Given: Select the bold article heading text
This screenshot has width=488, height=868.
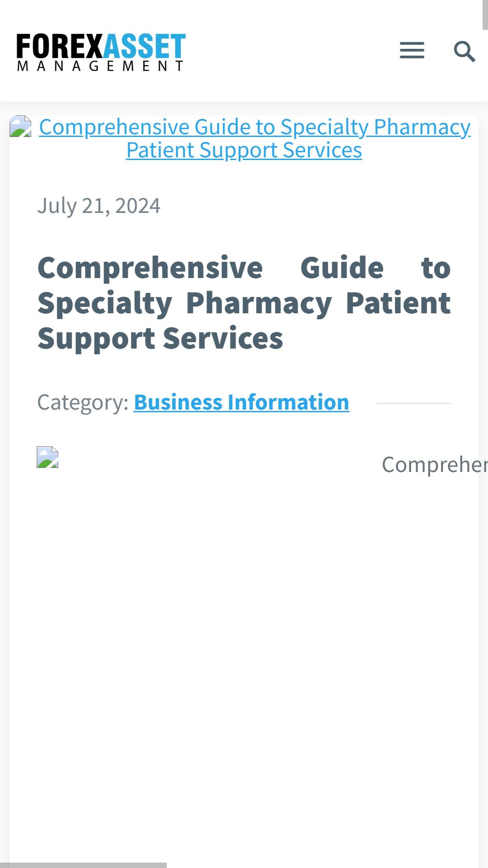Looking at the screenshot, I should (x=244, y=303).
